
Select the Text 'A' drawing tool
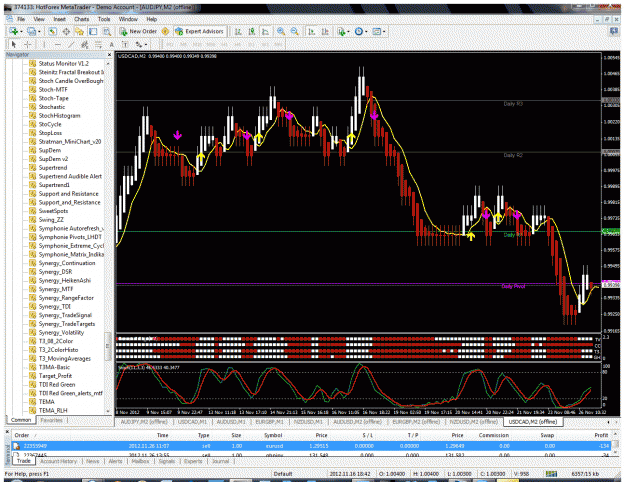coord(112,44)
